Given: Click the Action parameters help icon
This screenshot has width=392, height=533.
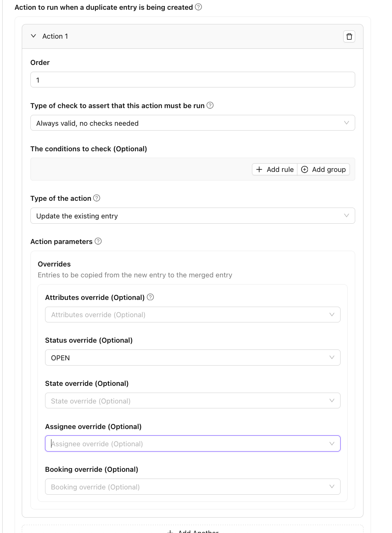Looking at the screenshot, I should tap(98, 241).
